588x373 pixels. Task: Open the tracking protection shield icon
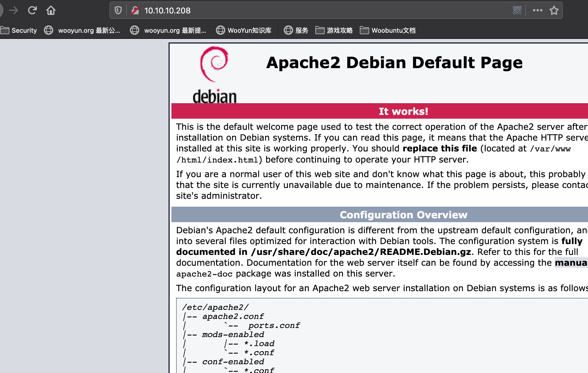click(x=118, y=11)
